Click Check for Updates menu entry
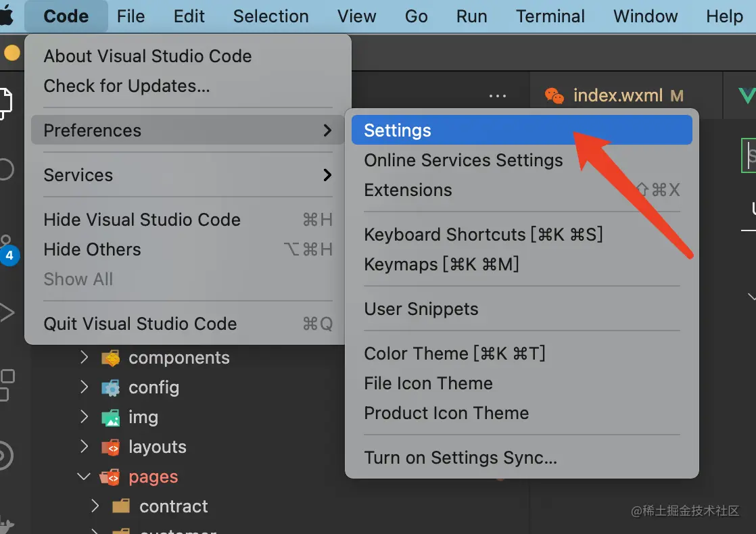Viewport: 756px width, 534px height. 126,86
